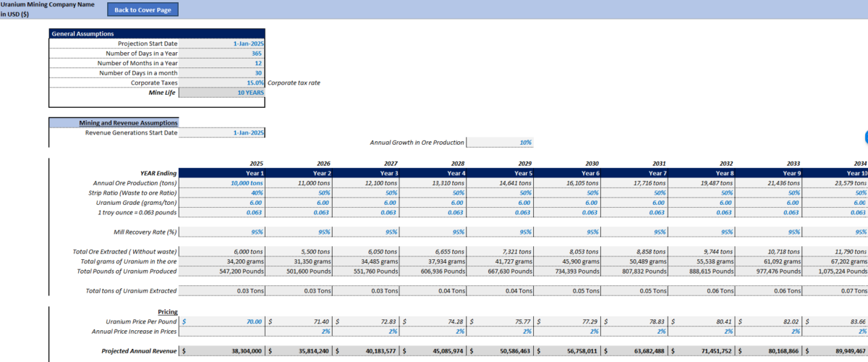Image resolution: width=868 pixels, height=362 pixels.
Task: Select the 82.02 price cell
Action: (767, 321)
